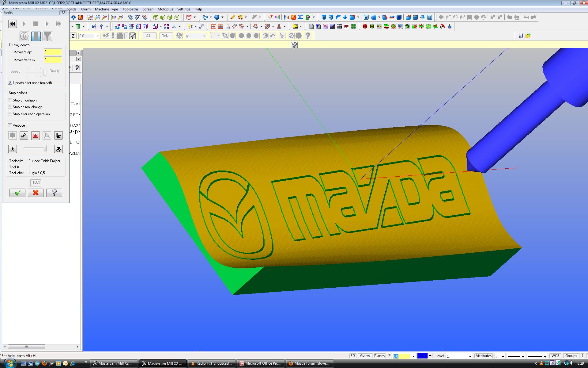
Task: Click the red M toolpath icon
Action: pos(365,26)
